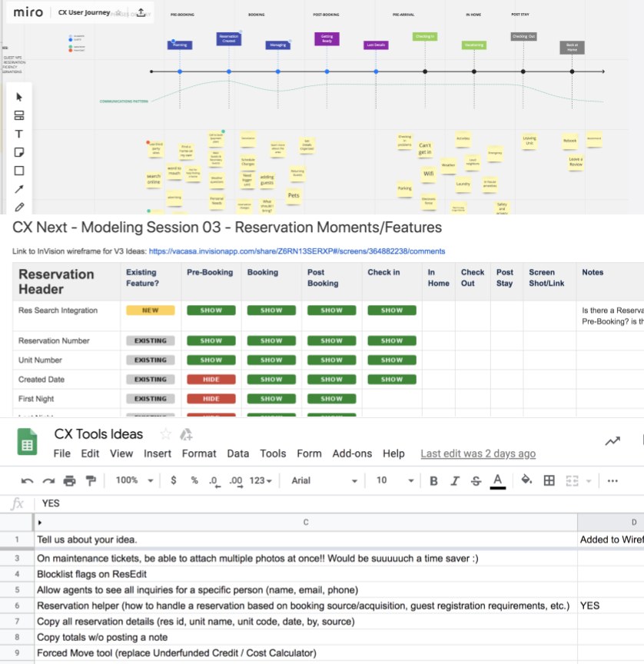Open the fill color picker
This screenshot has width=644, height=664.
click(526, 480)
